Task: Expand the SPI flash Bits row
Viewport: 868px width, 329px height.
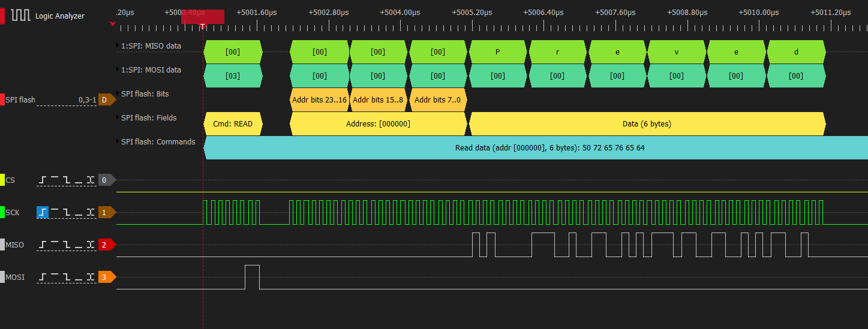Action: pyautogui.click(x=118, y=93)
